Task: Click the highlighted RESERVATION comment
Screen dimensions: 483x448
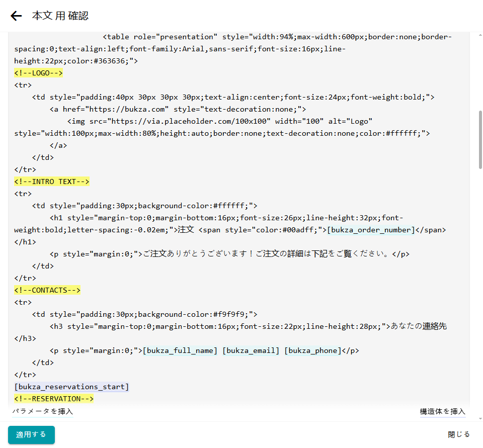Action: click(54, 399)
